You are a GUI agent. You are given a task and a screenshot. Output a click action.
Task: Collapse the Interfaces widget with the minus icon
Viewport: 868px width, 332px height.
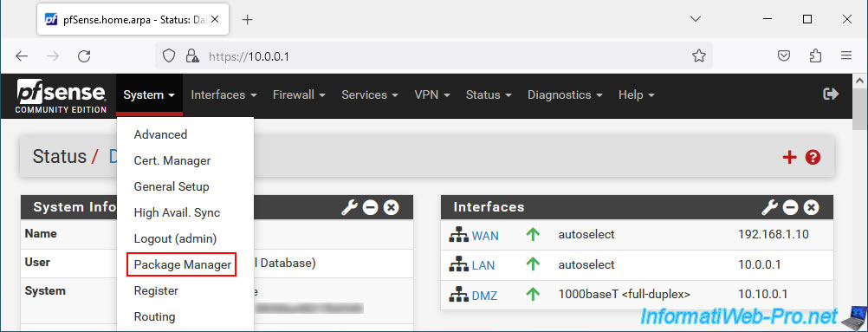coord(791,208)
